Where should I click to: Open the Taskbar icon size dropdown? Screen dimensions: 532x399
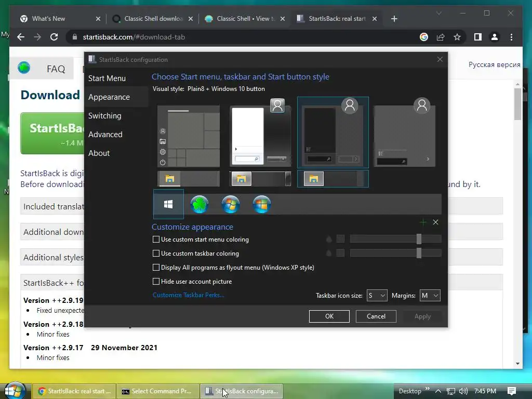[377, 296]
